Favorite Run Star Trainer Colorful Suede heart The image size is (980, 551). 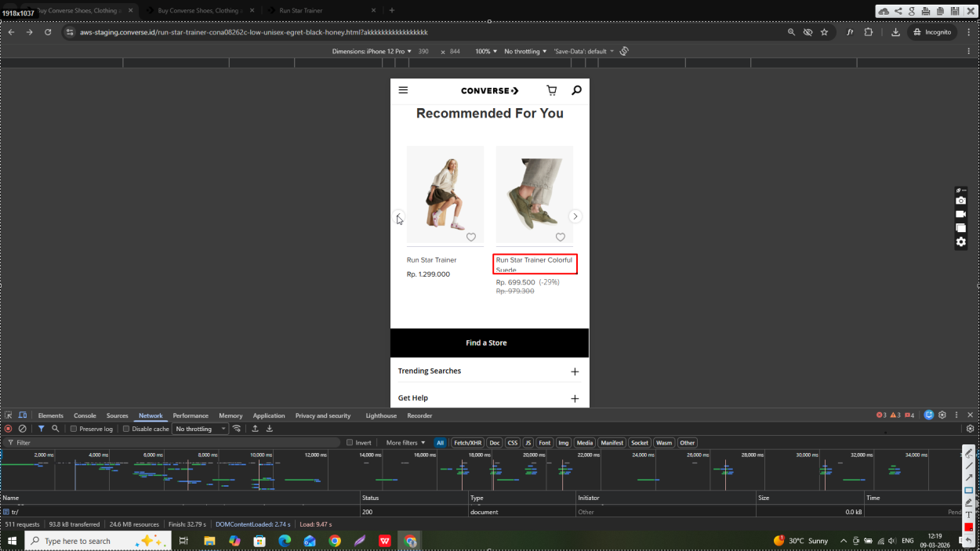[x=561, y=237]
